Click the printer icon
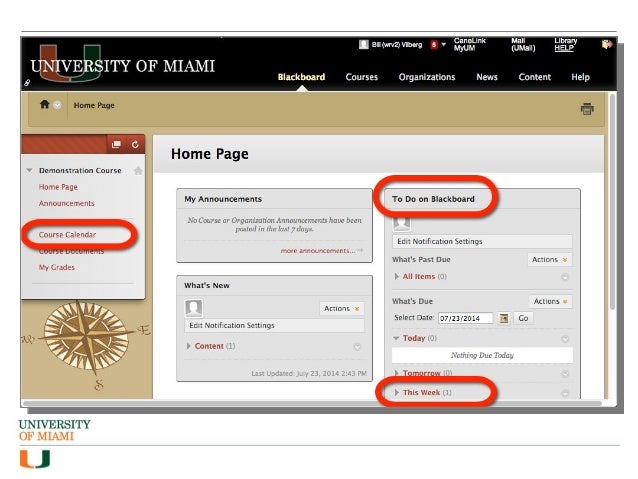The height and width of the screenshot is (479, 638). (587, 109)
